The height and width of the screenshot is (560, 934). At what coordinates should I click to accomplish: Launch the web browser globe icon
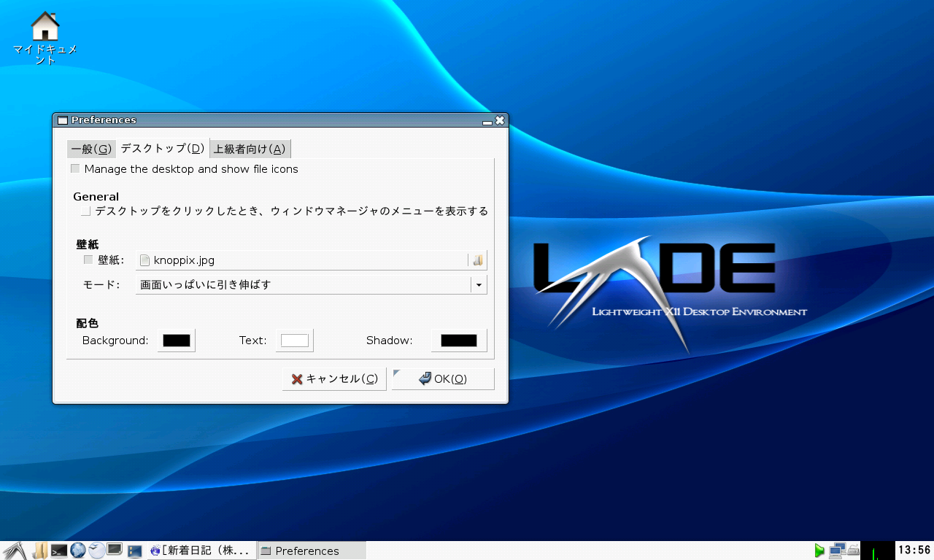(78, 551)
